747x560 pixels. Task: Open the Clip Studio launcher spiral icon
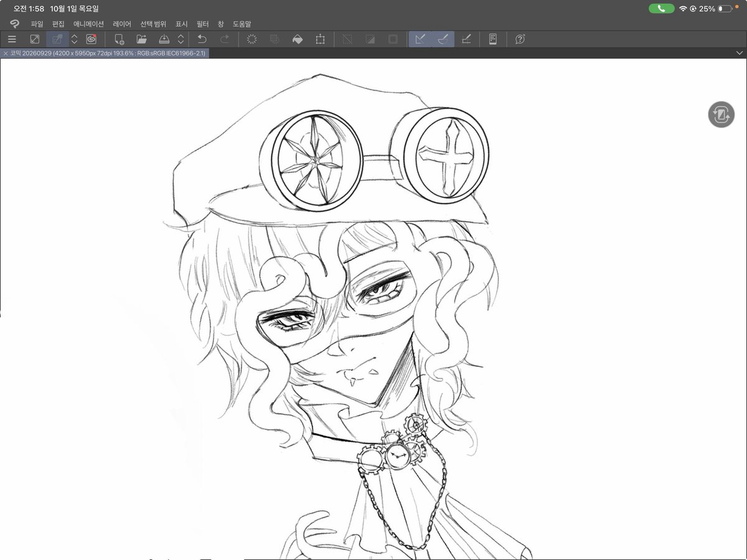pos(92,39)
